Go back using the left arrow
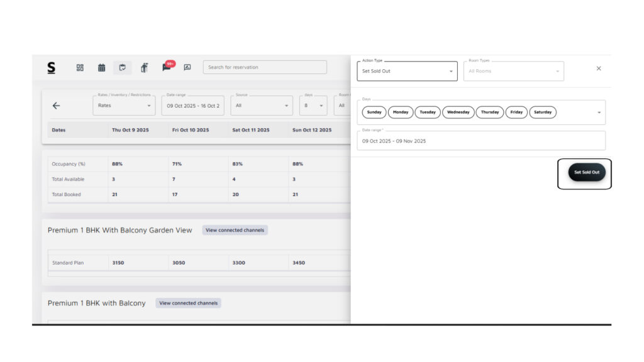 point(56,106)
